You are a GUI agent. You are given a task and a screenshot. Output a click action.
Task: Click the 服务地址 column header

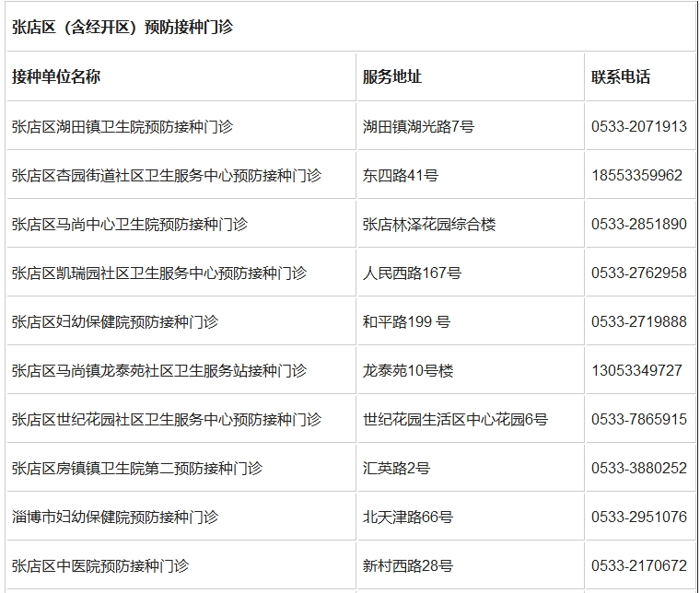click(x=392, y=77)
